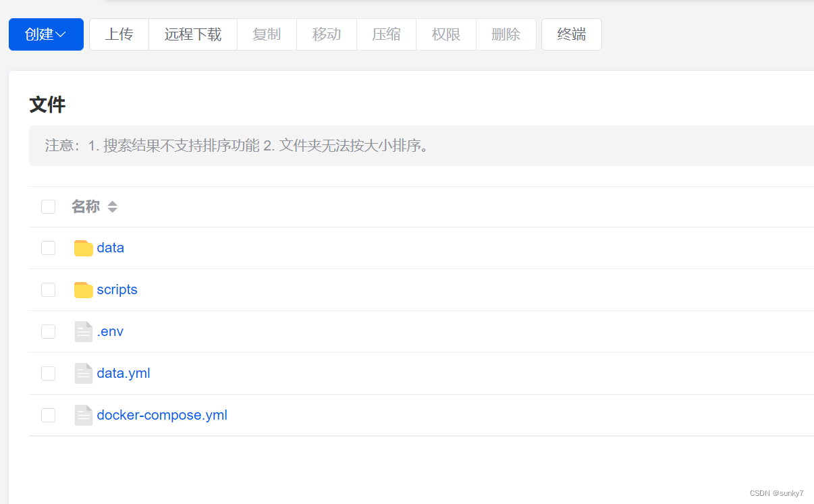Screen dimensions: 814x504
Task: Click the 压缩 (compress) toolbar item
Action: click(386, 34)
